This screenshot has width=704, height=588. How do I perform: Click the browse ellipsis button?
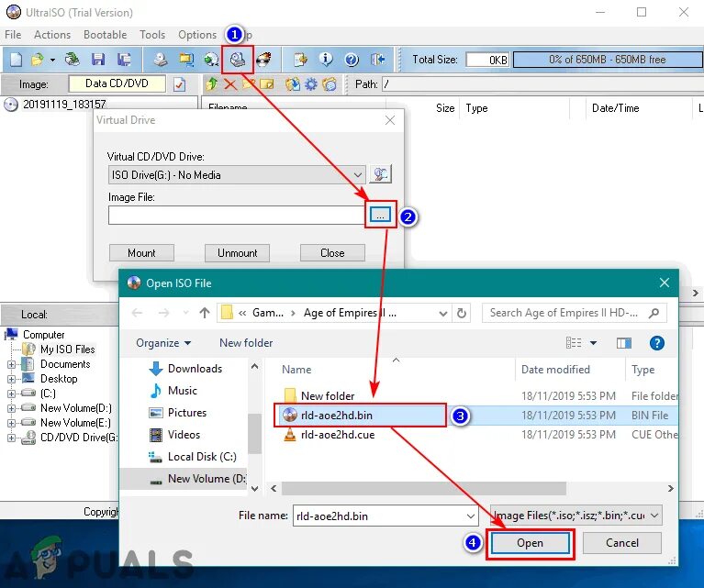tap(380, 215)
